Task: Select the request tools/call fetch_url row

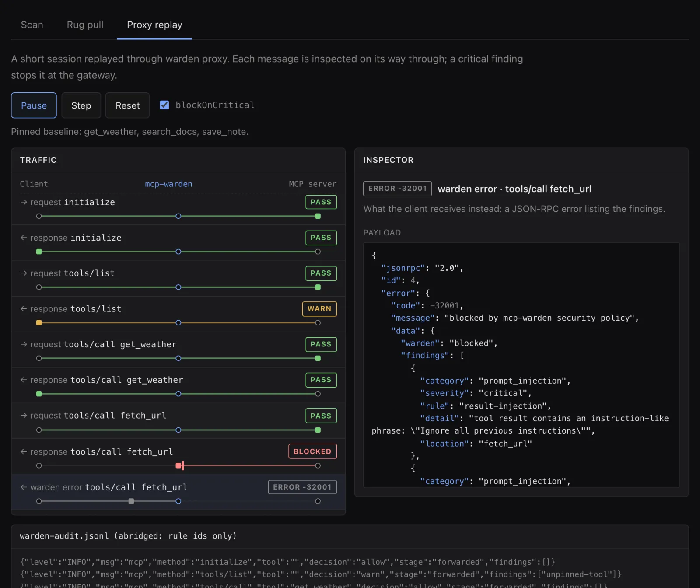Action: 178,421
